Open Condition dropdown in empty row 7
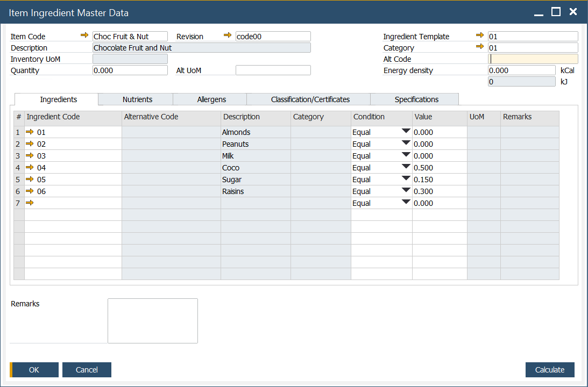Image resolution: width=588 pixels, height=387 pixels. coord(406,202)
